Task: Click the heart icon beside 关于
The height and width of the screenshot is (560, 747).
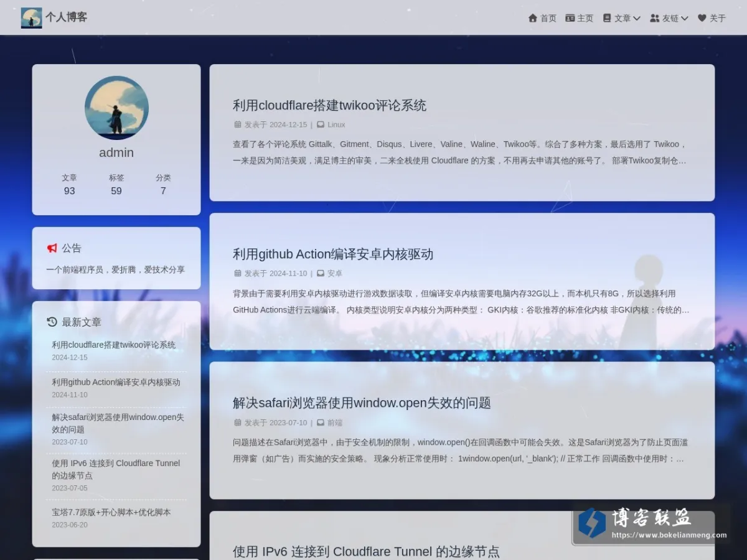Action: point(702,18)
